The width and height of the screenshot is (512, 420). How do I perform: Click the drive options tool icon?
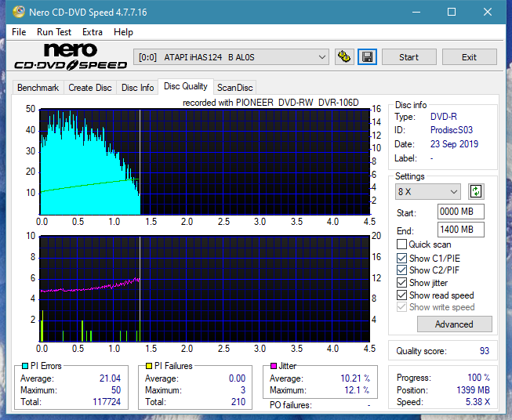click(x=344, y=57)
